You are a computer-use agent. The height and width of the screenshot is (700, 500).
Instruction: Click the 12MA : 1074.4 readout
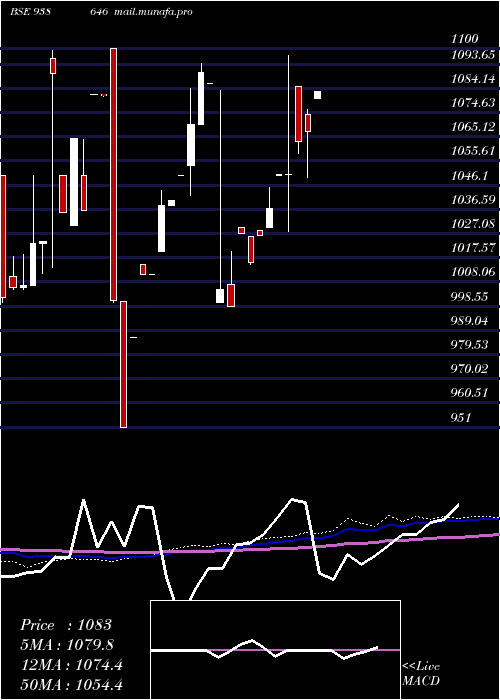(x=72, y=665)
